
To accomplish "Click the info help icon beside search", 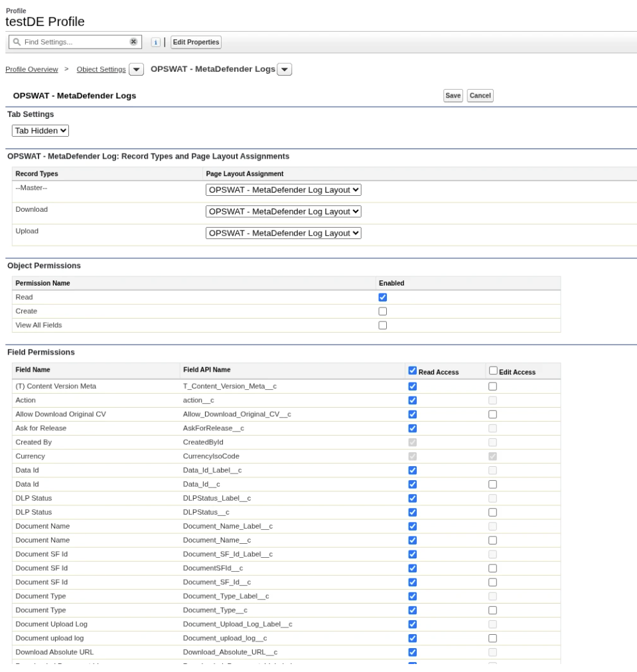I will (x=155, y=42).
